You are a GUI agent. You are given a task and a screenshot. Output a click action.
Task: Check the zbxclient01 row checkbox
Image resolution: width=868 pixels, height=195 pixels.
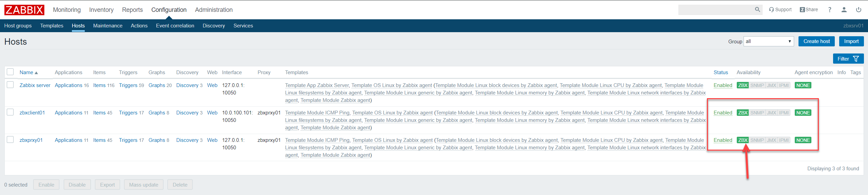[10, 112]
